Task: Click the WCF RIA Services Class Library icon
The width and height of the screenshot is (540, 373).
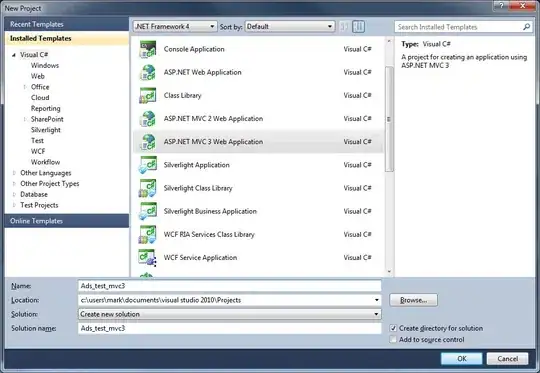Action: click(148, 234)
